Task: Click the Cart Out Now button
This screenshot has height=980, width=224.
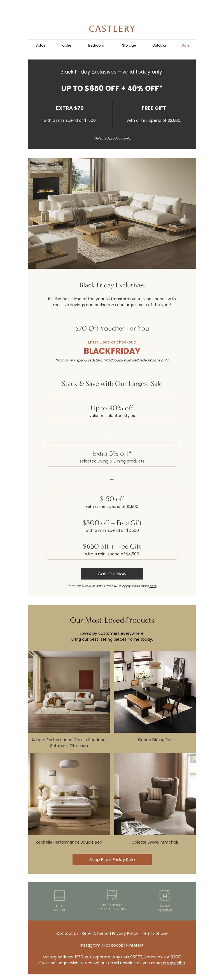Action: [112, 574]
